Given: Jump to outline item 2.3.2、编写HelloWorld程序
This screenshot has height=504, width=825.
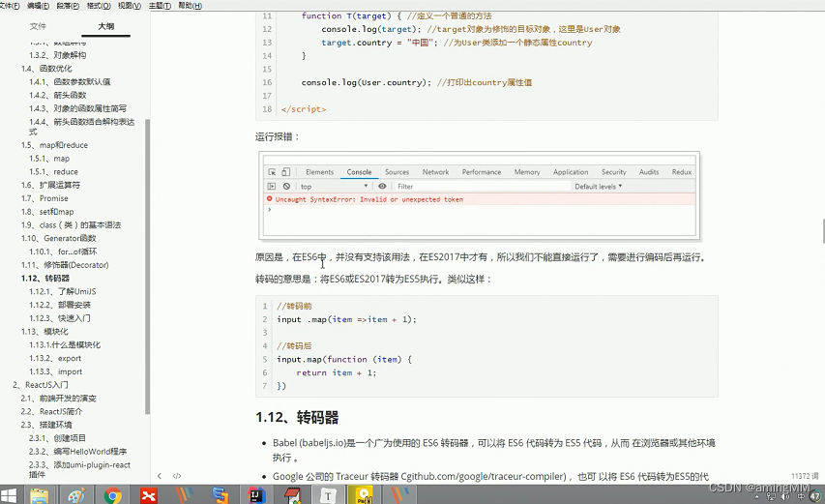Looking at the screenshot, I should coord(78,452).
